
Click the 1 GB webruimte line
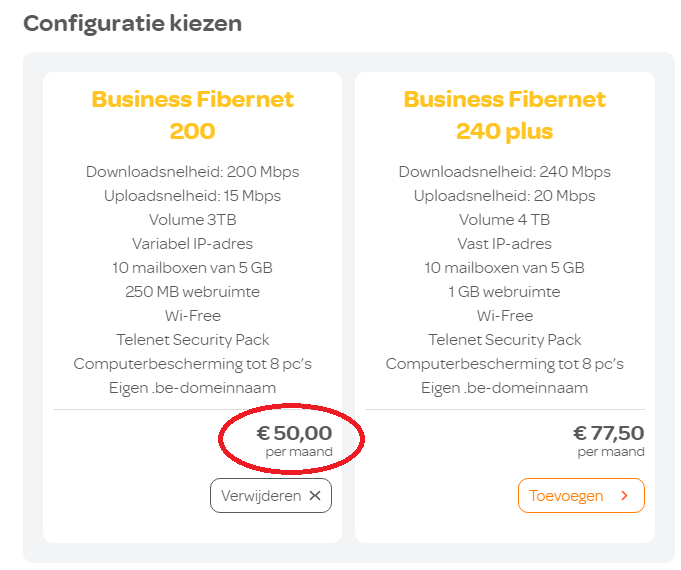[x=505, y=292]
